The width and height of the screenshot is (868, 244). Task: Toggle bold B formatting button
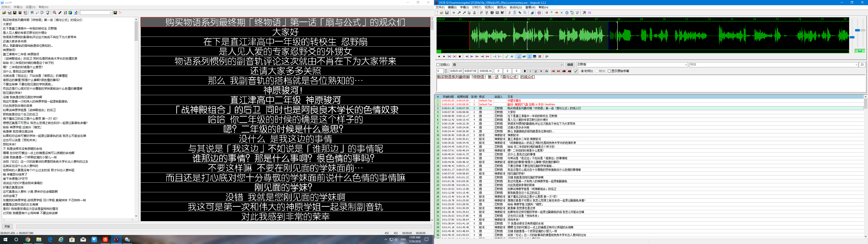pyautogui.click(x=525, y=71)
